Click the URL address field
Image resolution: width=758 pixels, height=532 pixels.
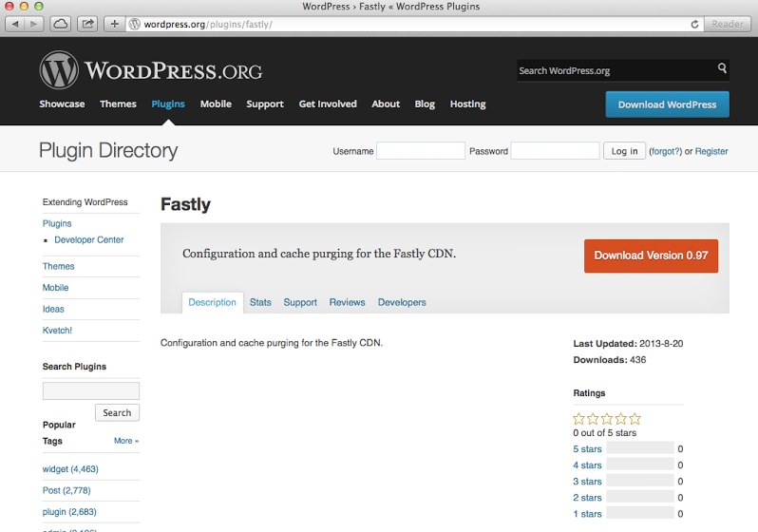tap(413, 24)
